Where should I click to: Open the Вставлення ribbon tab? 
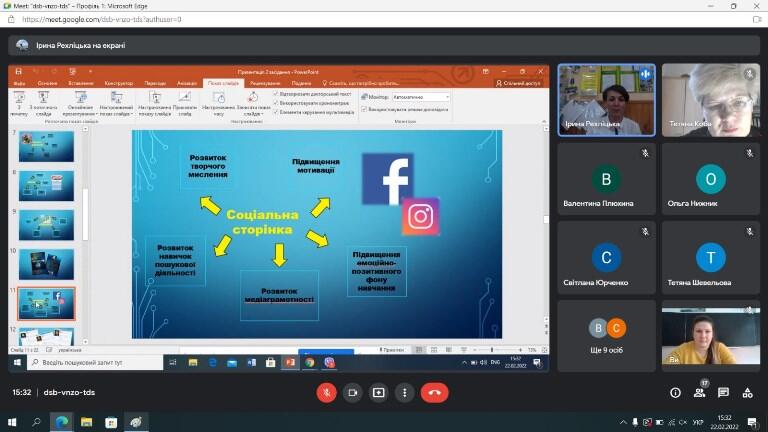click(x=81, y=83)
